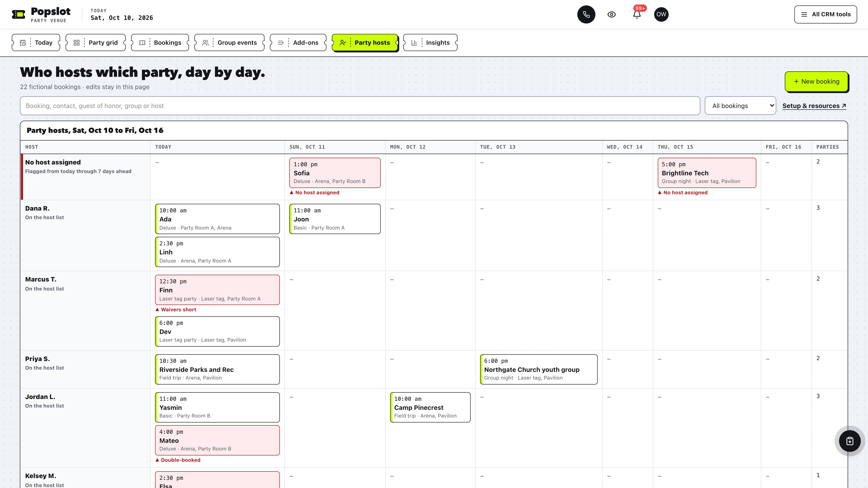Image resolution: width=868 pixels, height=488 pixels.
Task: Click No host assigned warning under Sofia
Action: click(x=314, y=193)
